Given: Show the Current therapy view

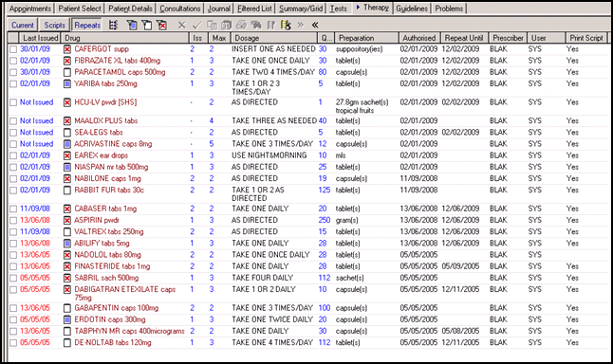Looking at the screenshot, I should 23,25.
